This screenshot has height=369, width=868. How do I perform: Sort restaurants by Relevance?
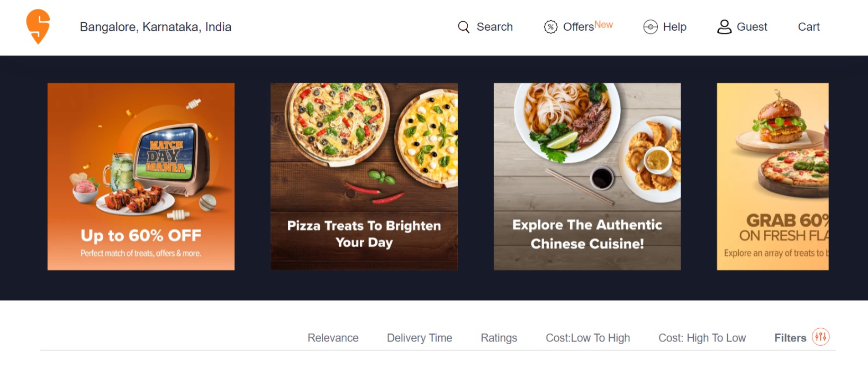(333, 338)
